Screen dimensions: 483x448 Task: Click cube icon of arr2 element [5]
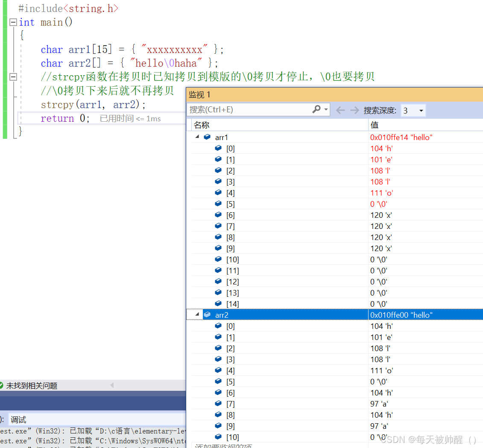[x=218, y=381]
